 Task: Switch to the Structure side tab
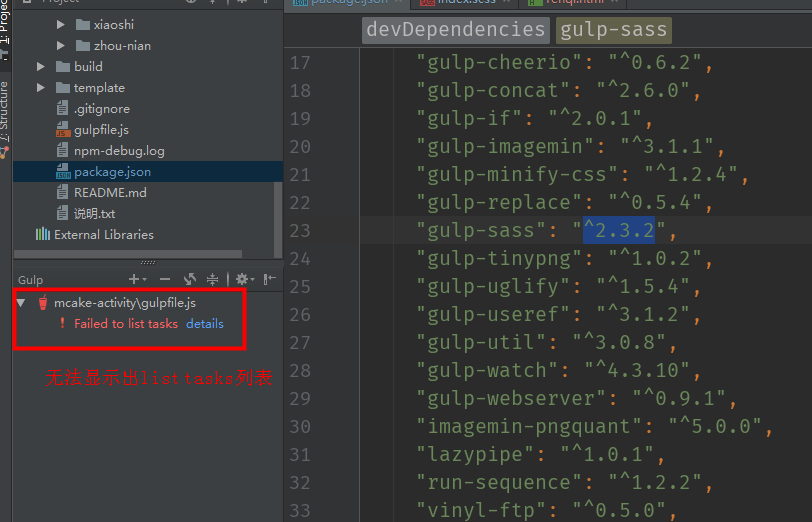[5, 111]
